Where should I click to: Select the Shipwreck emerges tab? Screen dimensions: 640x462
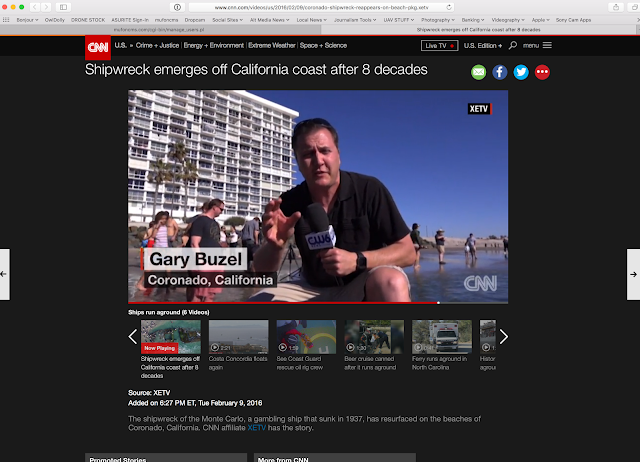478,30
